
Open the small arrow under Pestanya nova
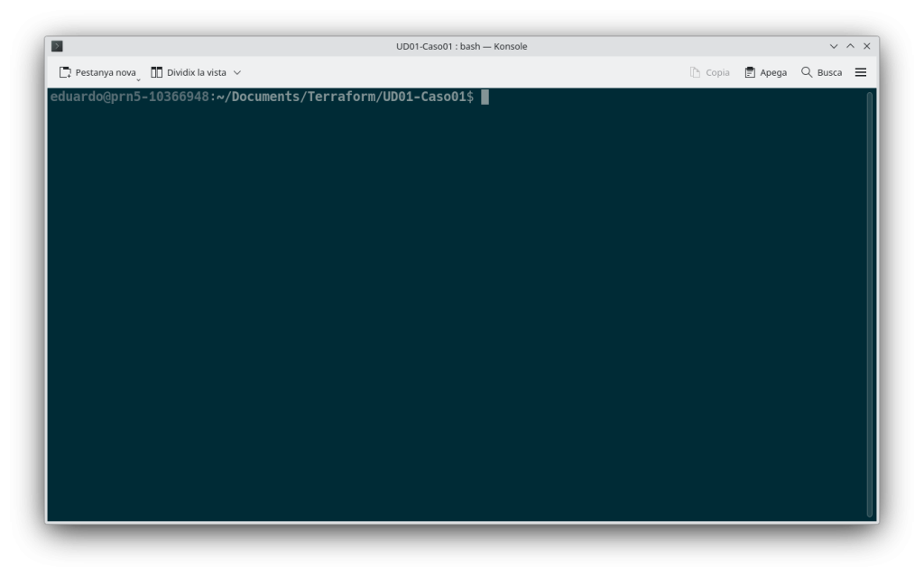[138, 79]
